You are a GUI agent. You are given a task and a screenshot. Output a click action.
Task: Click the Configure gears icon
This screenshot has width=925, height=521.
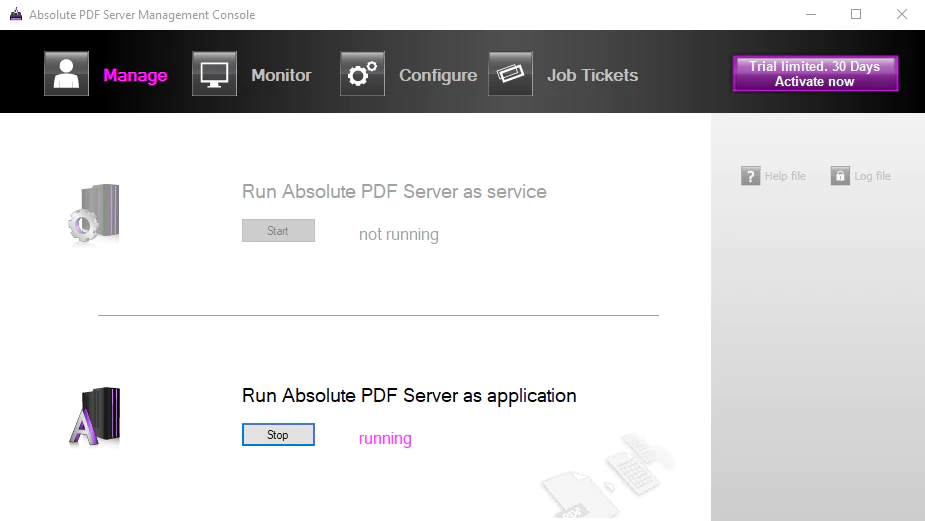pyautogui.click(x=362, y=74)
